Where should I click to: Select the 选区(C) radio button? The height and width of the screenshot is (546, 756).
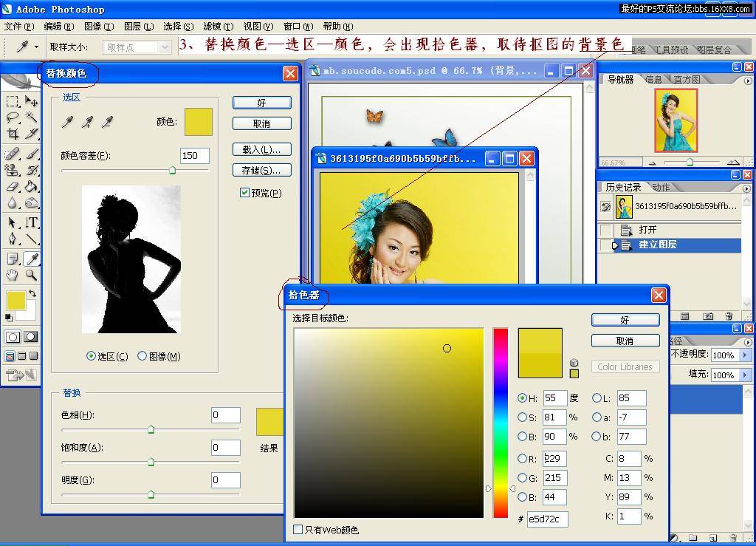coord(91,356)
